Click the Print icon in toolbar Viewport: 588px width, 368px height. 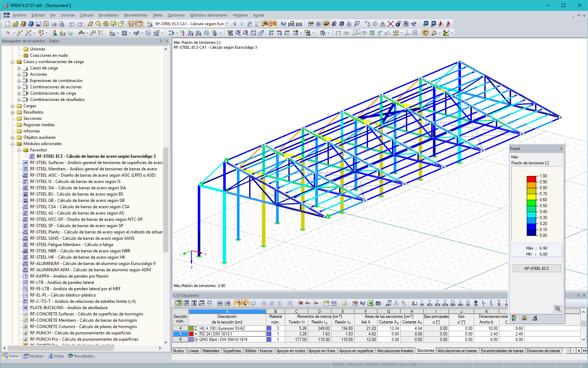pos(54,24)
